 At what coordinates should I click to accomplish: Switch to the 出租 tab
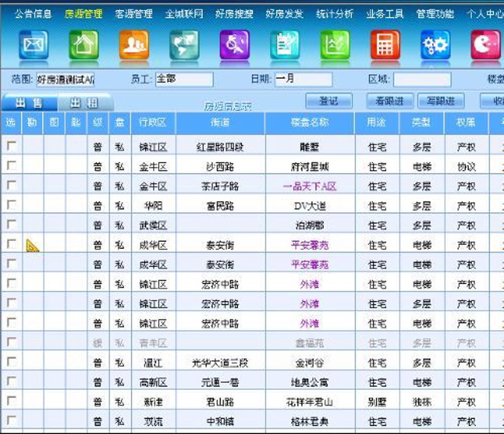click(x=84, y=103)
